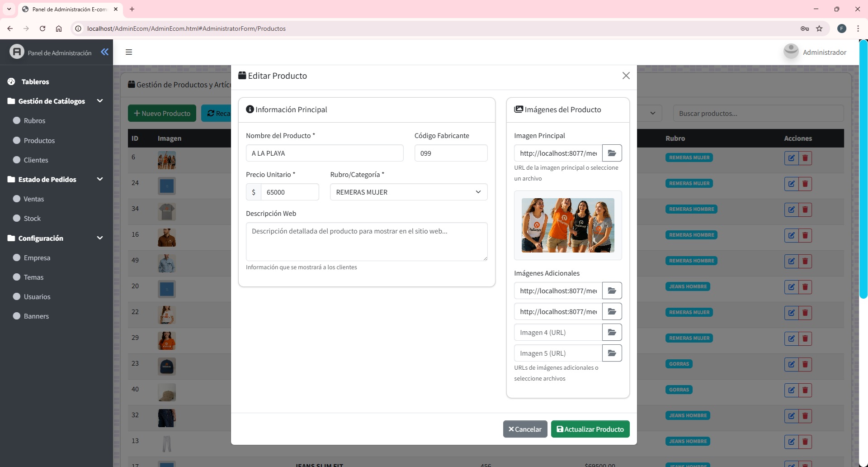
Task: Click the Cancelar button
Action: click(524, 429)
